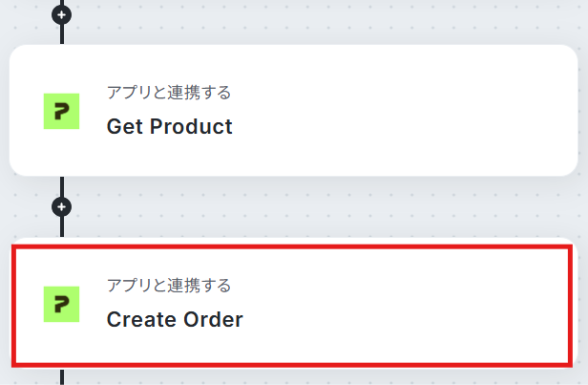
Task: Click the red highlight border of Create Order
Action: coord(292,246)
